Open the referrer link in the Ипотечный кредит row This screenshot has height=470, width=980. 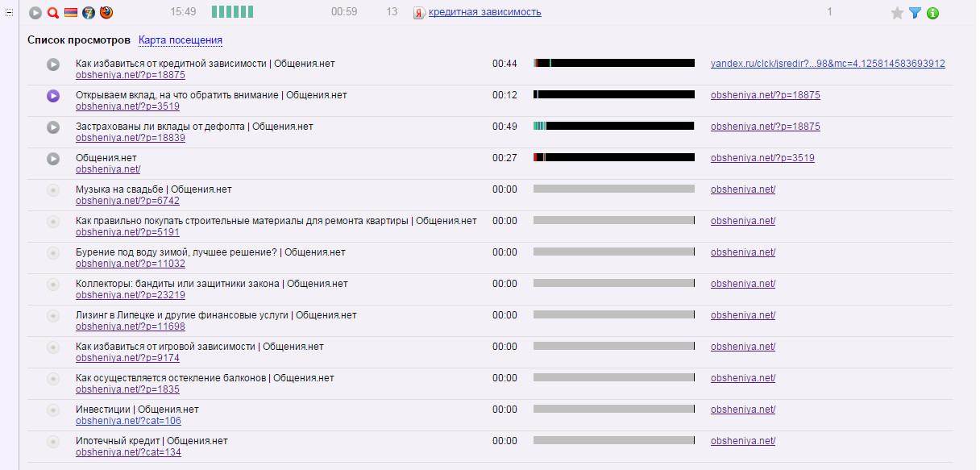(743, 441)
